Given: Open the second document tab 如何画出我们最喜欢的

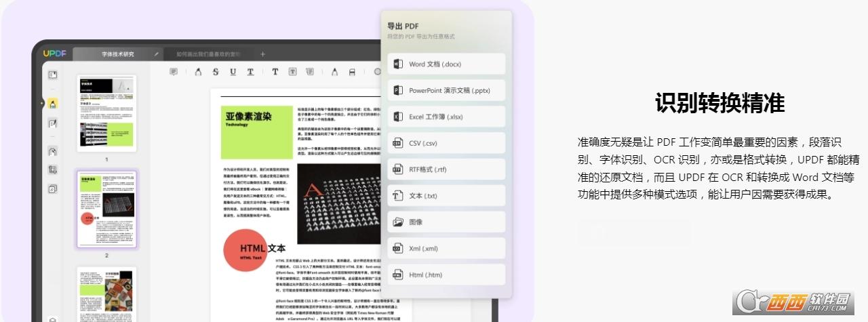Looking at the screenshot, I should coord(209,54).
